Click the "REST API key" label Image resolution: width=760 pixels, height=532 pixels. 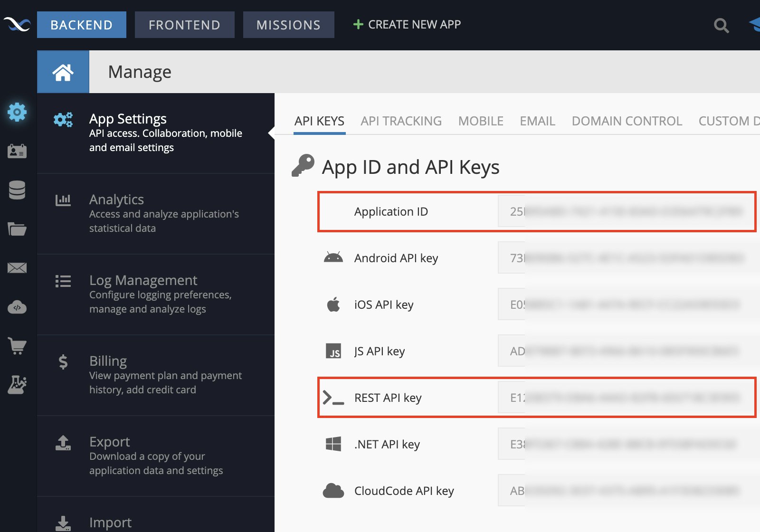[x=388, y=398]
